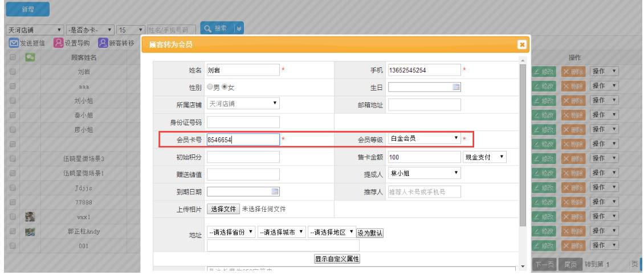This screenshot has height=275, width=644.
Task: Click the show custom attributes button
Action: (x=337, y=259)
